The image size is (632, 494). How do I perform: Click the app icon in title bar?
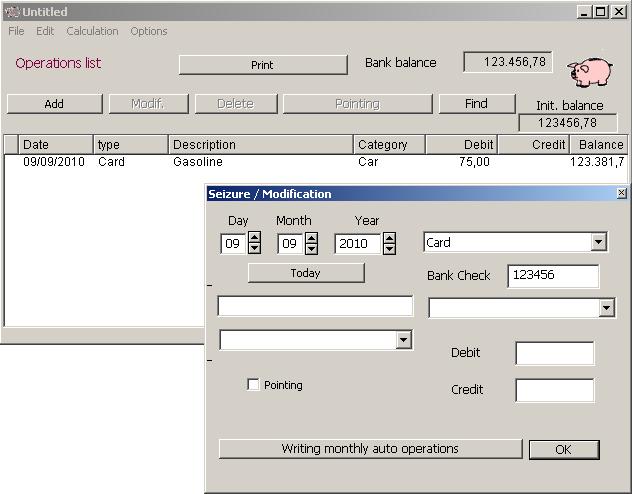click(x=12, y=12)
